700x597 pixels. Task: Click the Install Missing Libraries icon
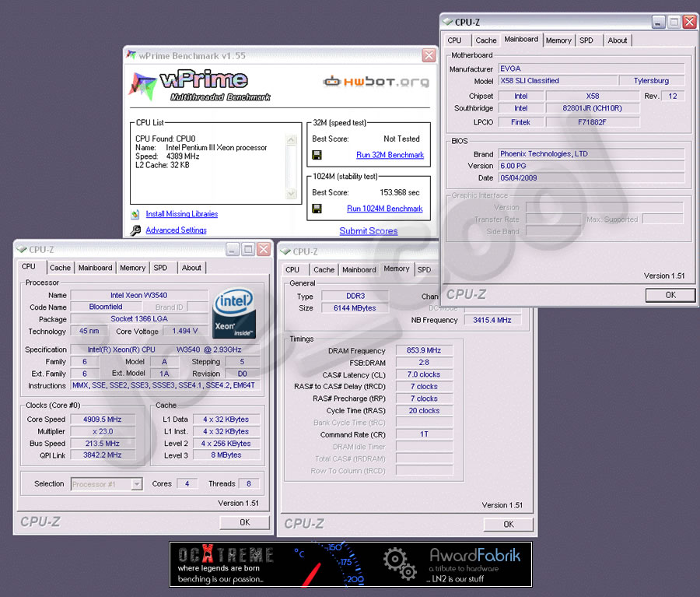(135, 215)
